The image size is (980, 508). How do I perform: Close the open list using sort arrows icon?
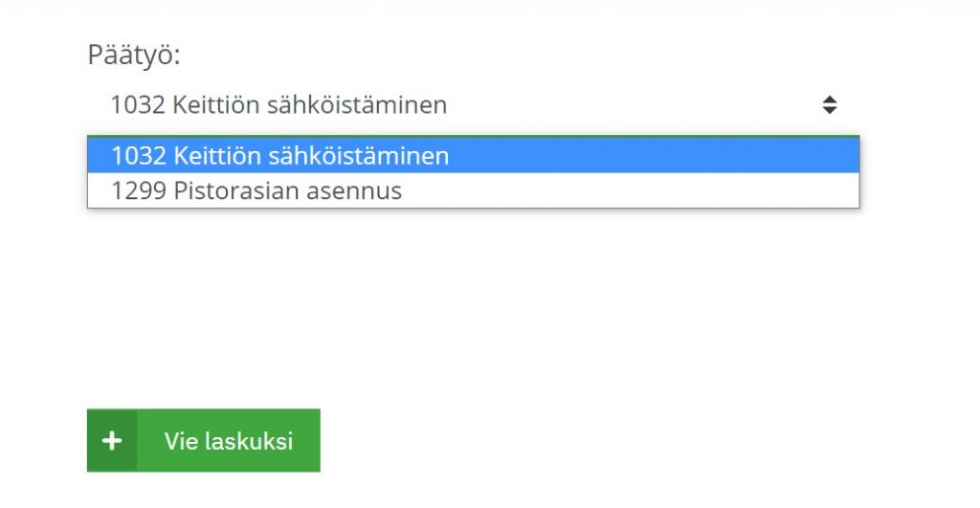tap(830, 105)
